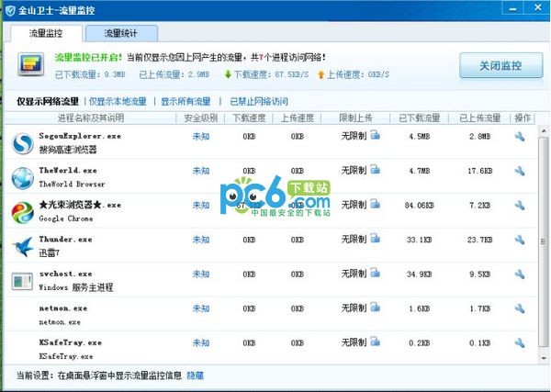Viewport: 551px width, 392px height.
Task: Sort by 上传速度 column header
Action: 297,118
